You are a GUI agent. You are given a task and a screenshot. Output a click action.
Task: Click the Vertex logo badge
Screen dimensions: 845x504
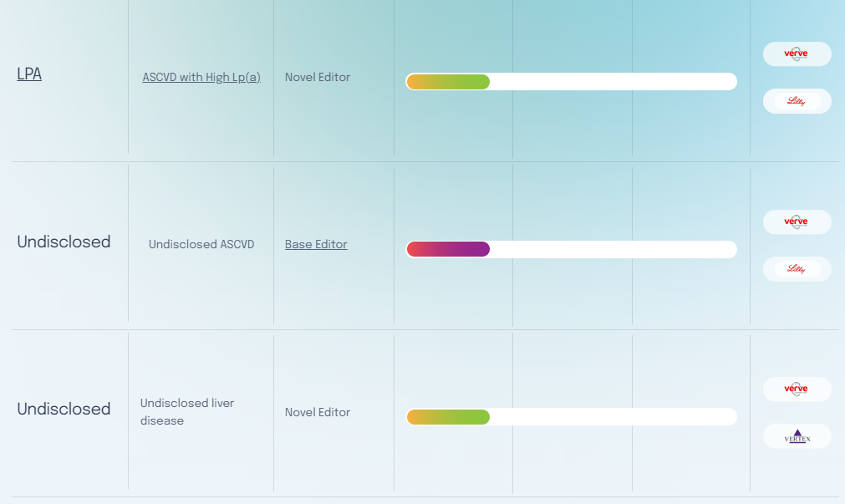(797, 436)
